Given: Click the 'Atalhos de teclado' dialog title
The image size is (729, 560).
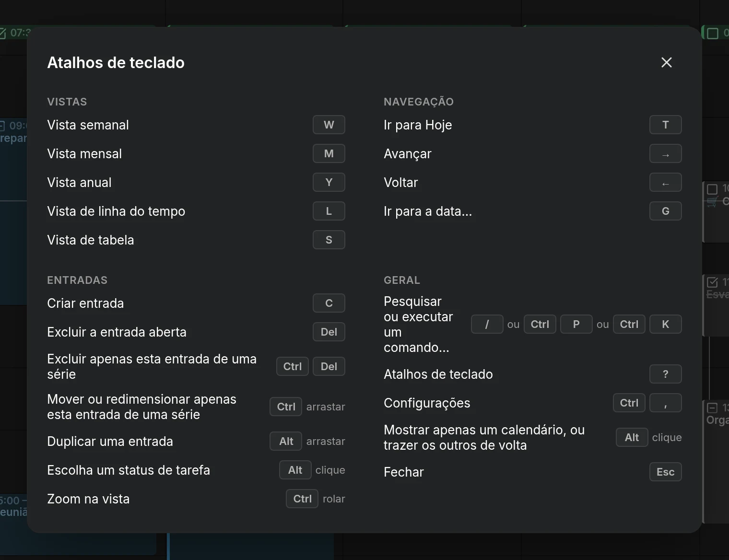Looking at the screenshot, I should pos(116,62).
